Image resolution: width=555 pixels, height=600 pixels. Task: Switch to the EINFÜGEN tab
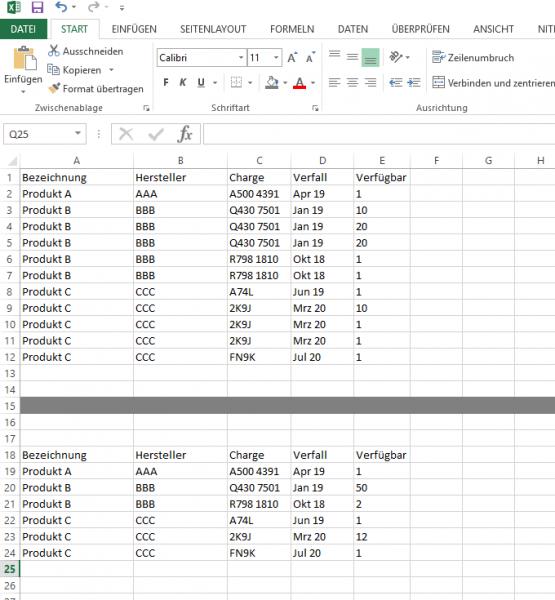134,29
